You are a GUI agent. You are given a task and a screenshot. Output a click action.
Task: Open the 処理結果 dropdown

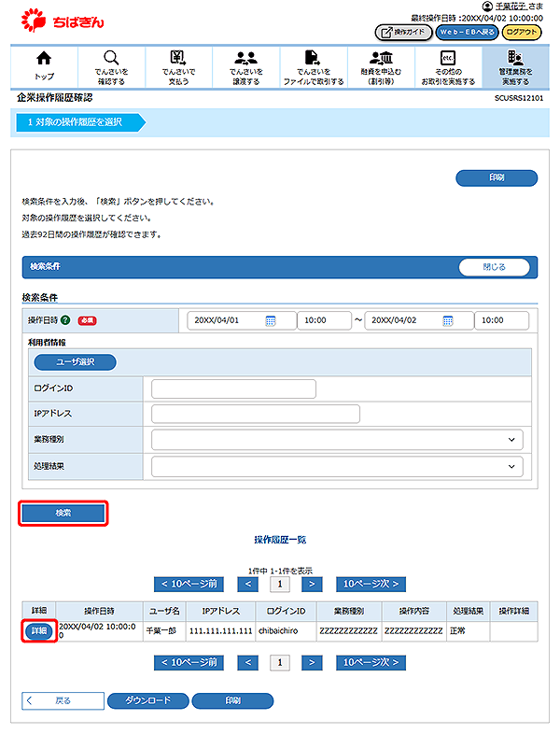(337, 467)
